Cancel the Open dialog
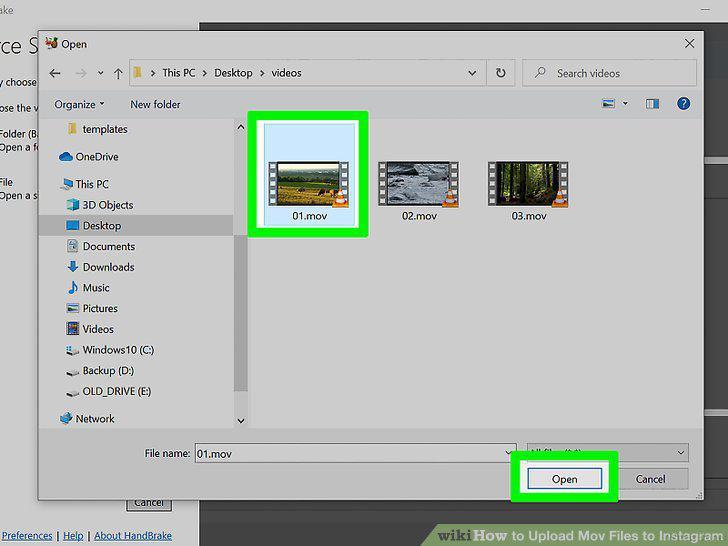Screen dimensions: 728x546 pyautogui.click(x=650, y=479)
